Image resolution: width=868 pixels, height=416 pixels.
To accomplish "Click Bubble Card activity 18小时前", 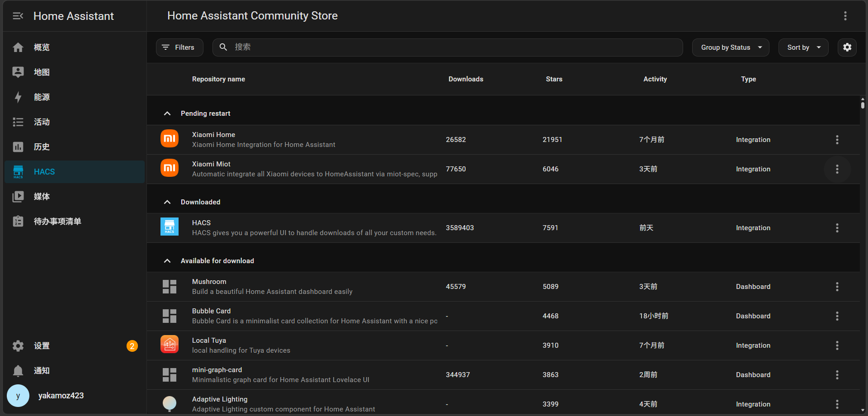I will pyautogui.click(x=654, y=316).
